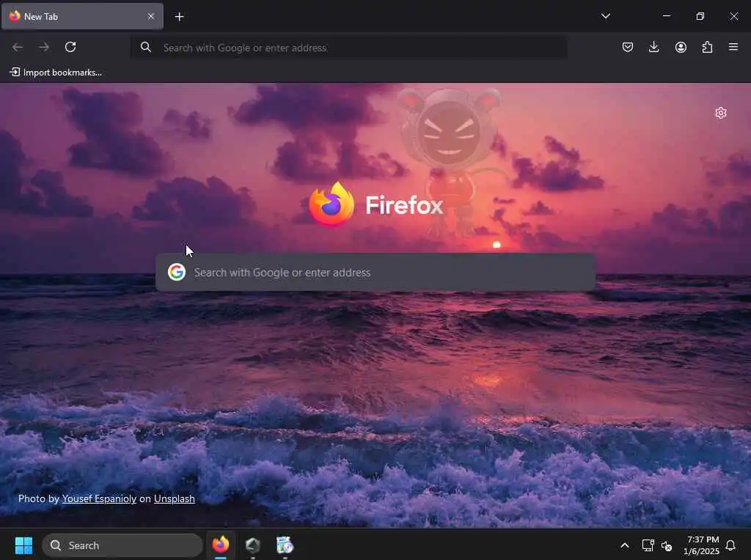751x560 pixels.
Task: Open the Downloads panel
Action: pyautogui.click(x=653, y=47)
